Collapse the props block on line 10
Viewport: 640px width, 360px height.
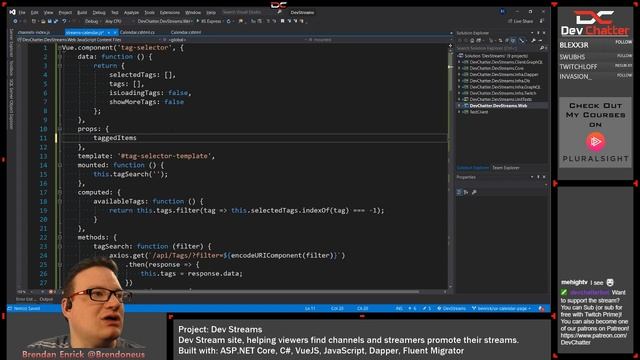[60, 129]
